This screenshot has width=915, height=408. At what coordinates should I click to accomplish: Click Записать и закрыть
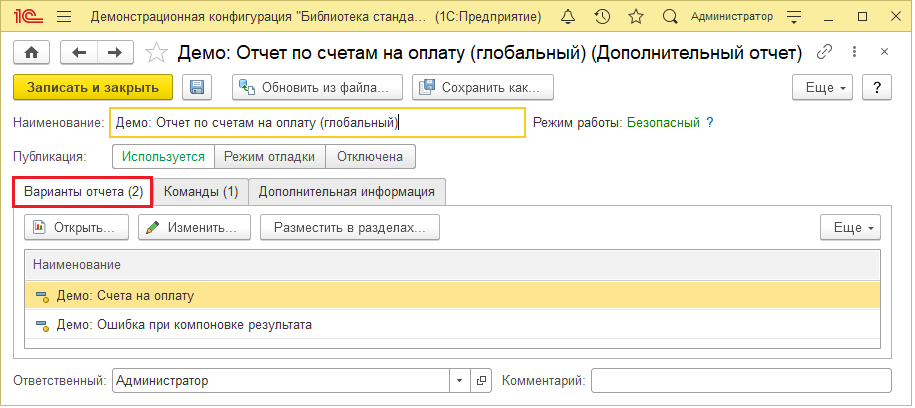click(93, 88)
